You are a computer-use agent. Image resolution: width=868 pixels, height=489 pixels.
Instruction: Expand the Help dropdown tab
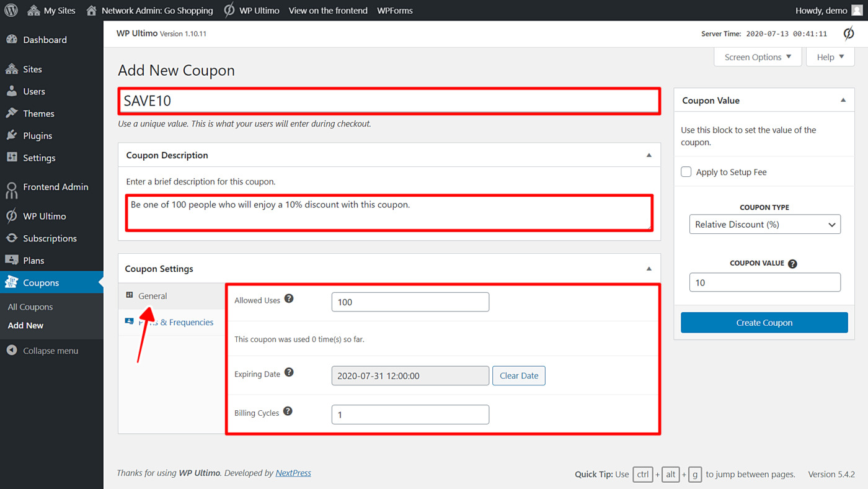(x=830, y=56)
